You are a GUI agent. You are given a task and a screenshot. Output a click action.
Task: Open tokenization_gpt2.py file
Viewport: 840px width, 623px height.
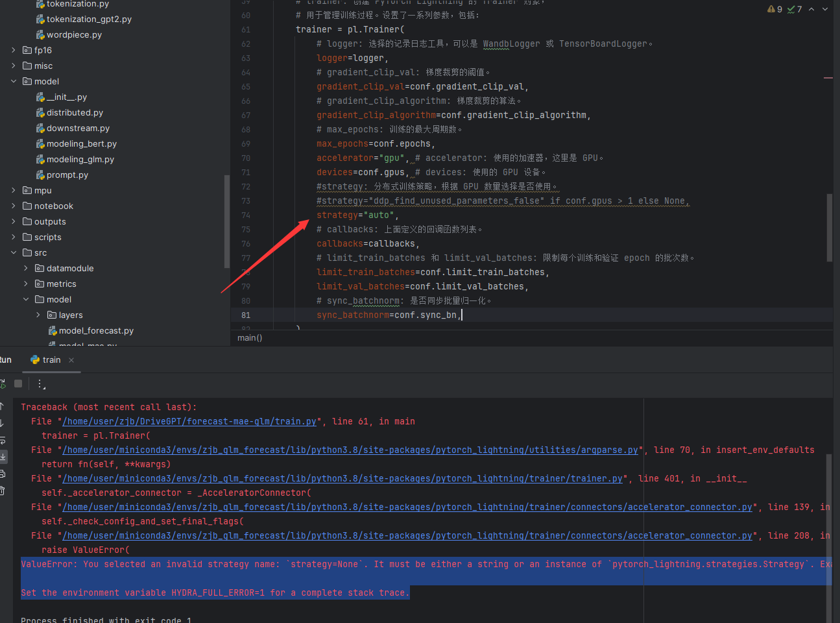89,19
